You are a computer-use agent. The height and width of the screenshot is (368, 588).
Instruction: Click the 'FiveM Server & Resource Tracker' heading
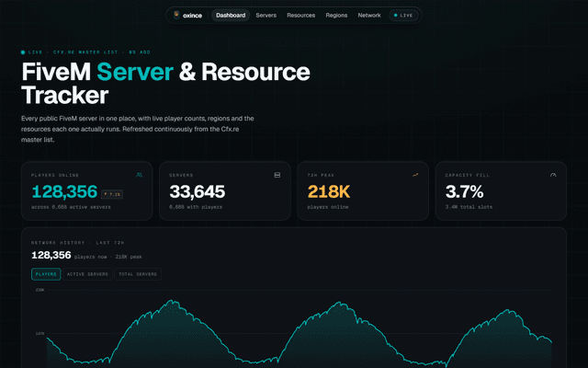click(165, 83)
